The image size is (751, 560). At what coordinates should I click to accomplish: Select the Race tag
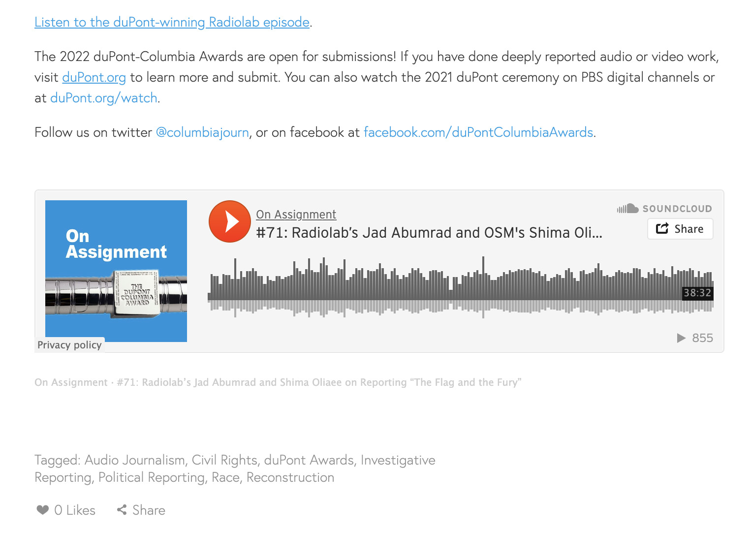tap(226, 477)
